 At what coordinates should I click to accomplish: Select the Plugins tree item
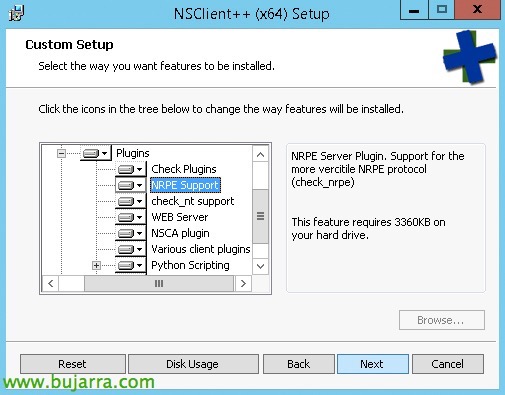(133, 153)
